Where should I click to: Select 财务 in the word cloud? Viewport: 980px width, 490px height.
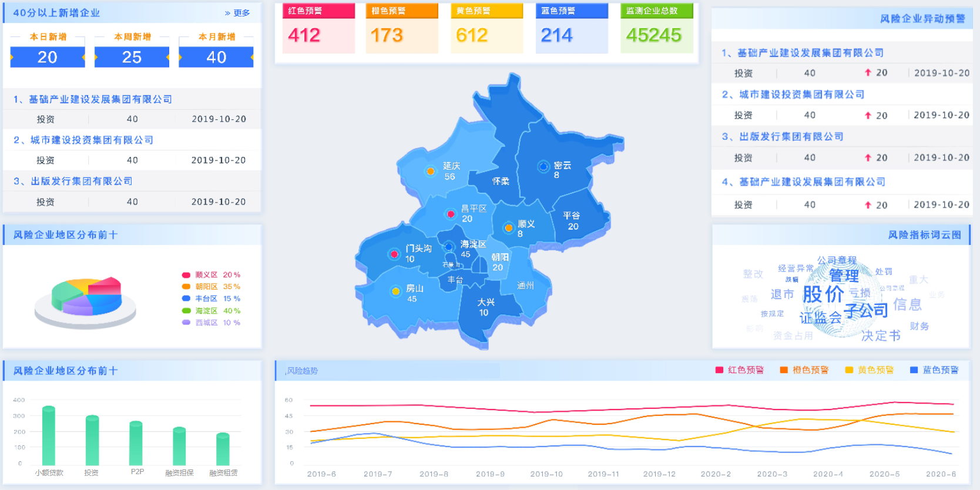point(919,326)
